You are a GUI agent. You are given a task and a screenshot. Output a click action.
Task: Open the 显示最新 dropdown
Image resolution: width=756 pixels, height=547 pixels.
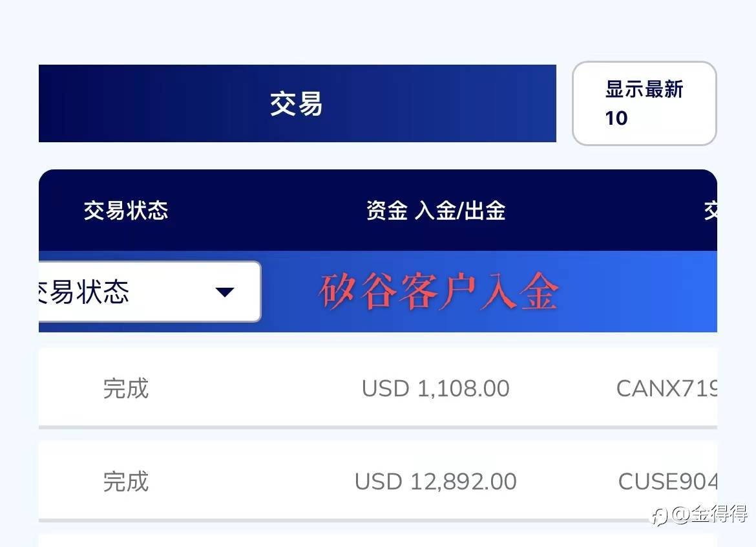click(644, 103)
